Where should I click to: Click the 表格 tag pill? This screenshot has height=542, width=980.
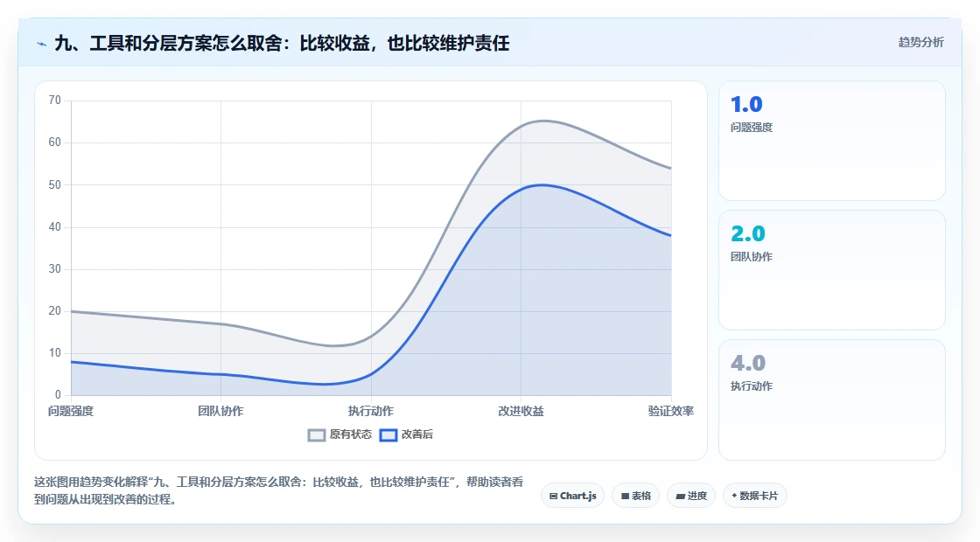tap(635, 496)
